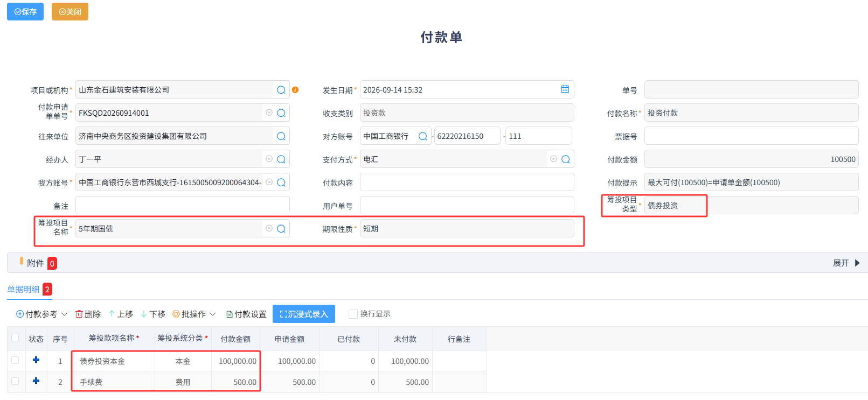Click into the 票据号 input field
This screenshot has height=400, width=868.
tap(751, 136)
